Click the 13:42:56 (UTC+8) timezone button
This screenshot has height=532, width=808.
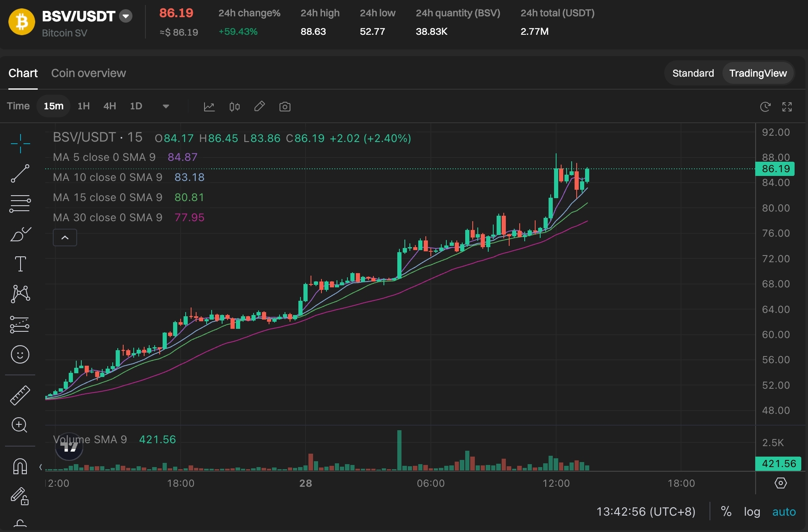click(646, 511)
